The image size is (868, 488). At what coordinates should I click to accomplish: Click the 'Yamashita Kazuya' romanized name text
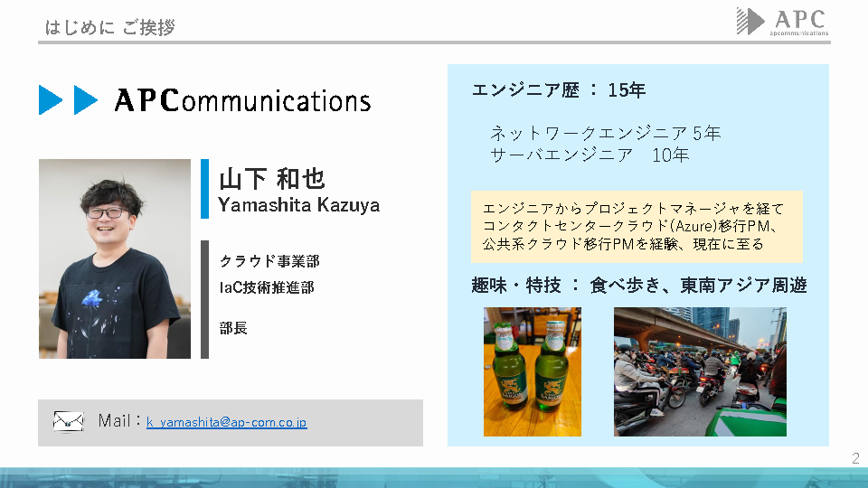tap(298, 205)
